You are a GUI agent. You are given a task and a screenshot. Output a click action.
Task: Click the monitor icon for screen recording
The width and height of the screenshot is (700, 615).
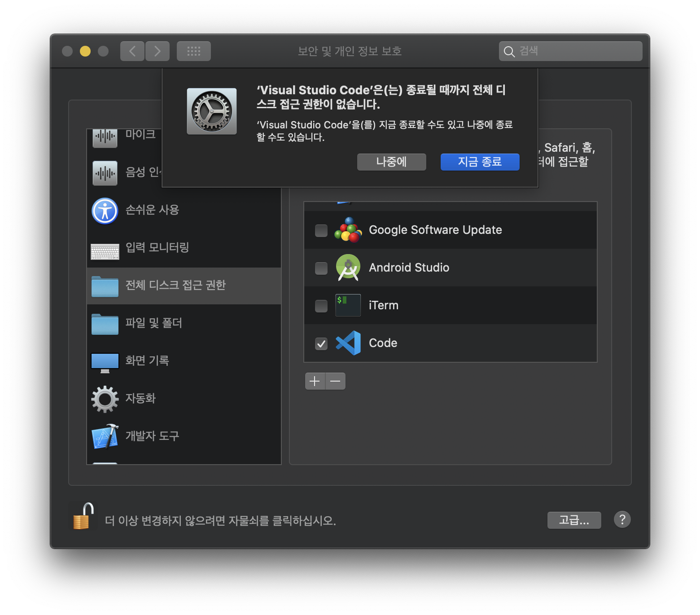click(x=105, y=363)
